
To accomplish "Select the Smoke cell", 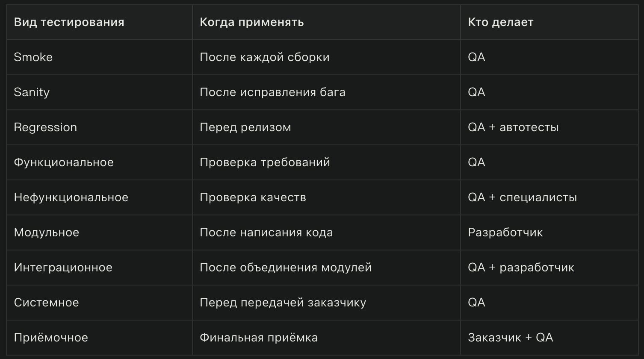I will (x=99, y=57).
